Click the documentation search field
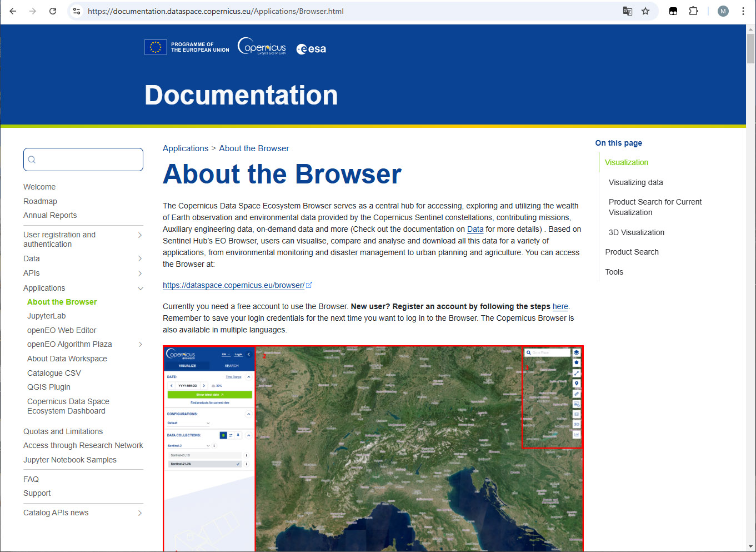 pyautogui.click(x=83, y=160)
